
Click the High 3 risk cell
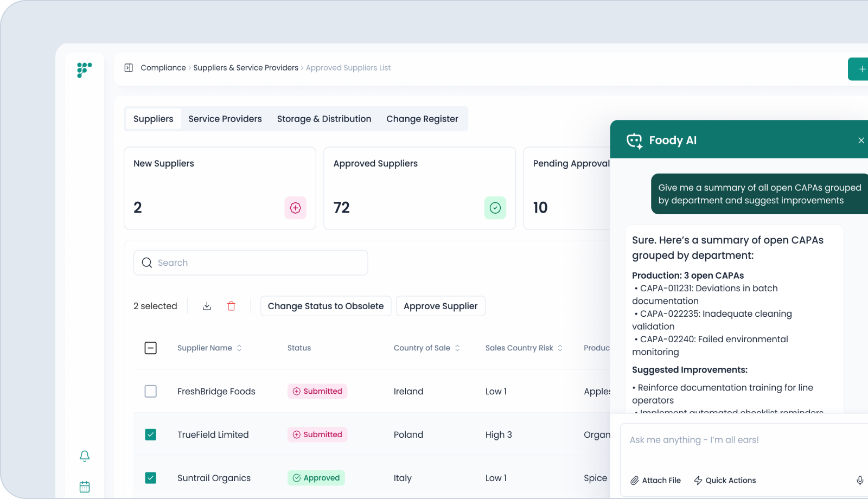coord(499,435)
